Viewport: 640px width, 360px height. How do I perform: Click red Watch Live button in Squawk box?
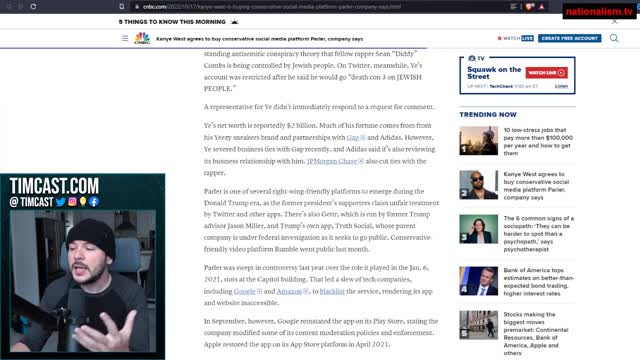pos(546,73)
